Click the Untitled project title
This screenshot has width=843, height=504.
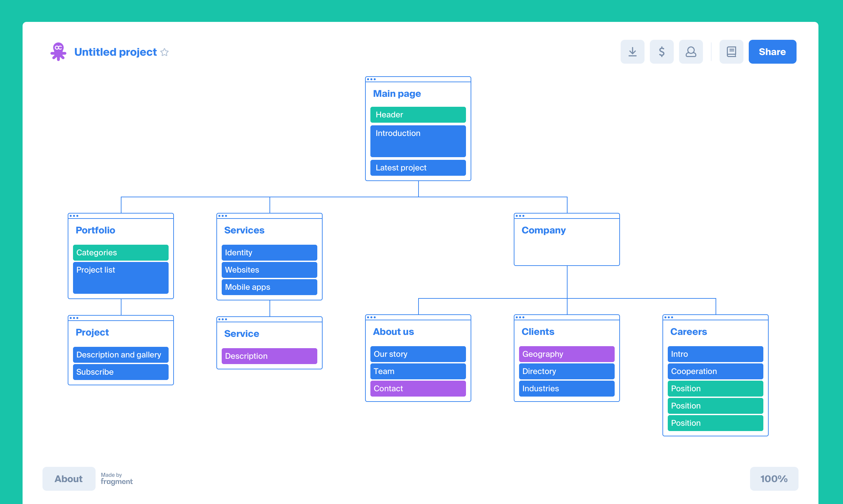pos(115,52)
